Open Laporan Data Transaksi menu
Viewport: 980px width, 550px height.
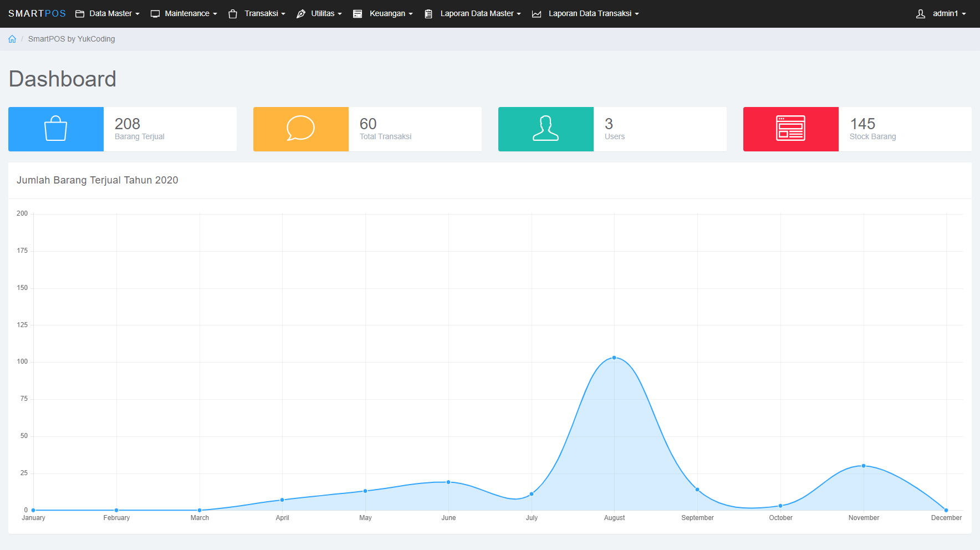pyautogui.click(x=585, y=14)
